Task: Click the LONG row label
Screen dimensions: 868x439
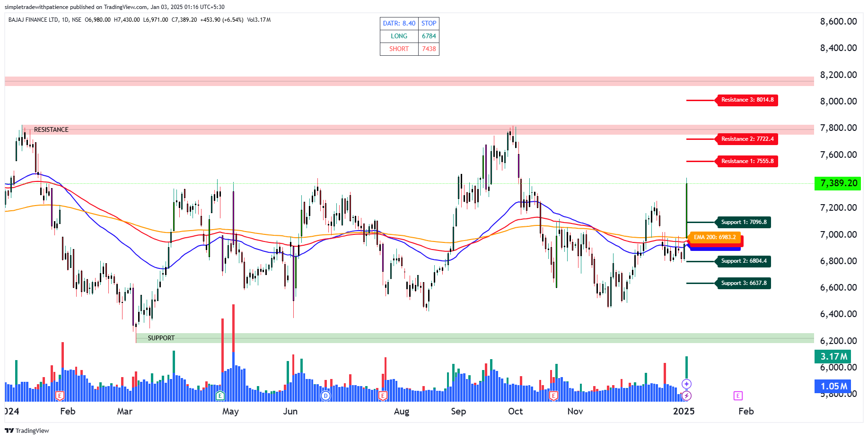Action: click(399, 36)
